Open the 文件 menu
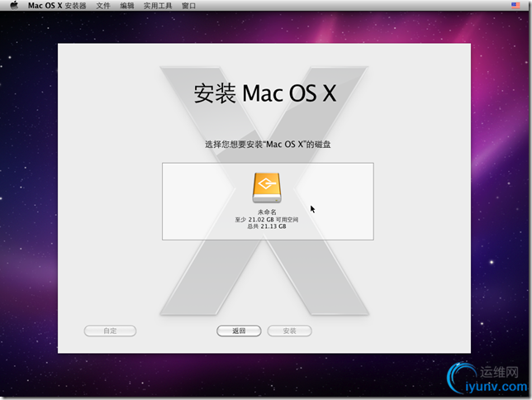Viewport: 532px width, 400px height. tap(103, 6)
